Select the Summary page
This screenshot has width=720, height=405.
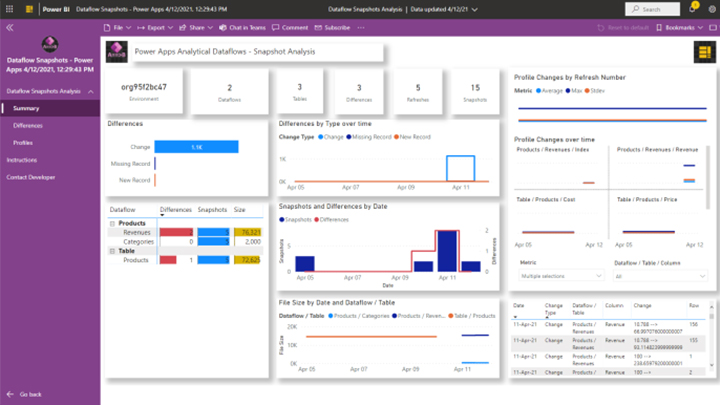(x=50, y=108)
